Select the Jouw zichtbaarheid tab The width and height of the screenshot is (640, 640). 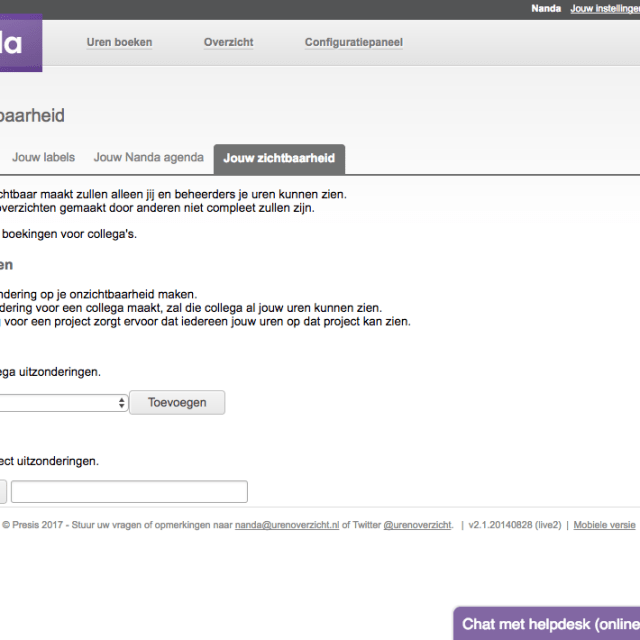click(x=279, y=159)
